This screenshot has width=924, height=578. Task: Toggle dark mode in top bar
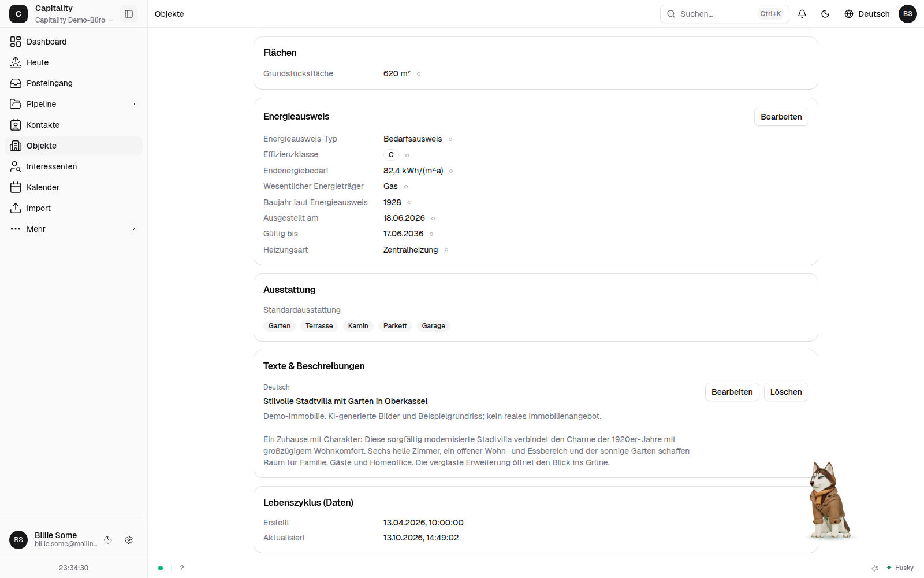[825, 14]
